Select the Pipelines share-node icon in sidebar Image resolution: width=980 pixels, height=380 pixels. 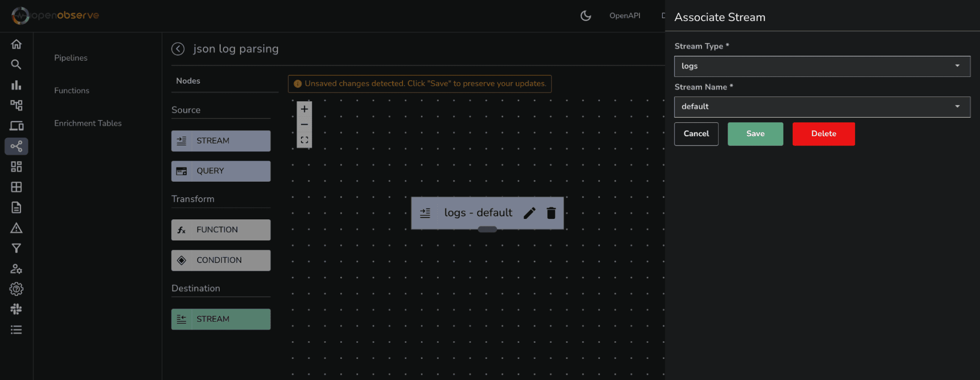click(16, 146)
